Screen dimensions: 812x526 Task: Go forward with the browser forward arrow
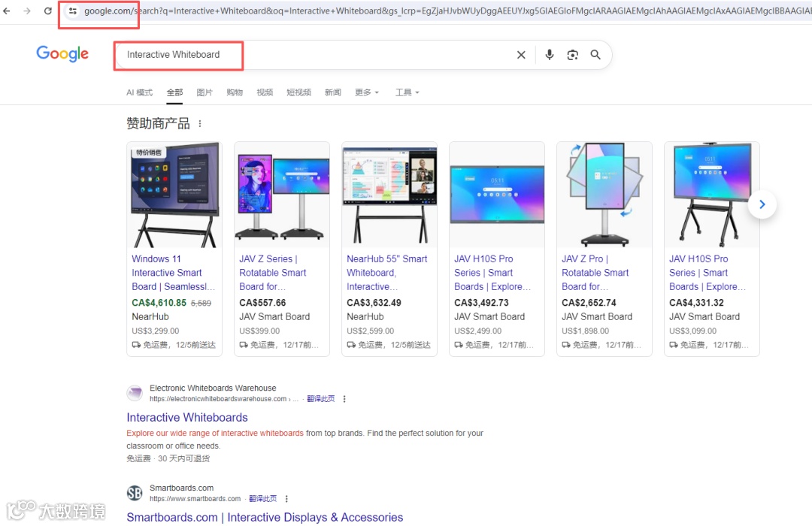coord(27,11)
